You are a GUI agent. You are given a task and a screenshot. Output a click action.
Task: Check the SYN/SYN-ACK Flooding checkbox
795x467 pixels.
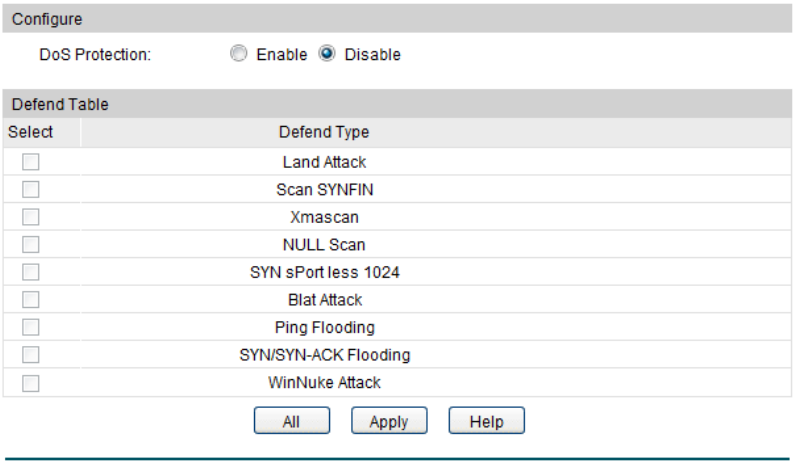[x=31, y=355]
